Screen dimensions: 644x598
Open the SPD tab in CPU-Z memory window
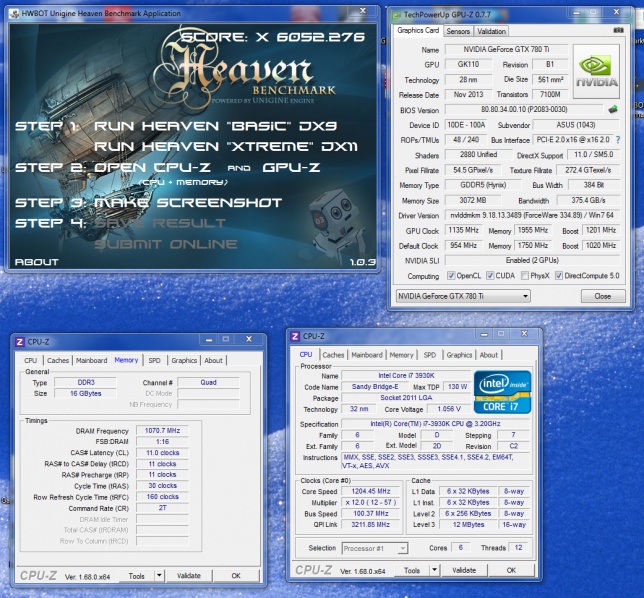tap(154, 360)
